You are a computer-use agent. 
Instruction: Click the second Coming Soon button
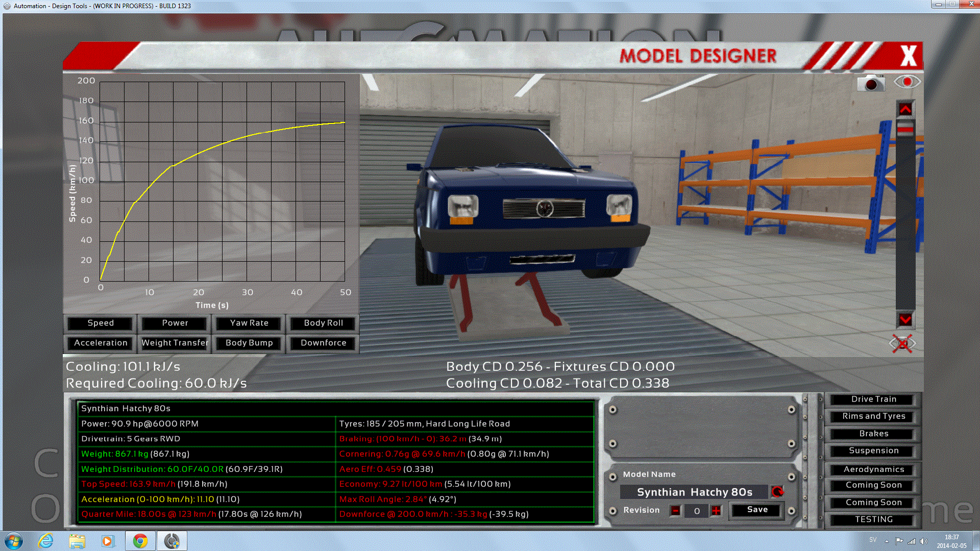[873, 503]
